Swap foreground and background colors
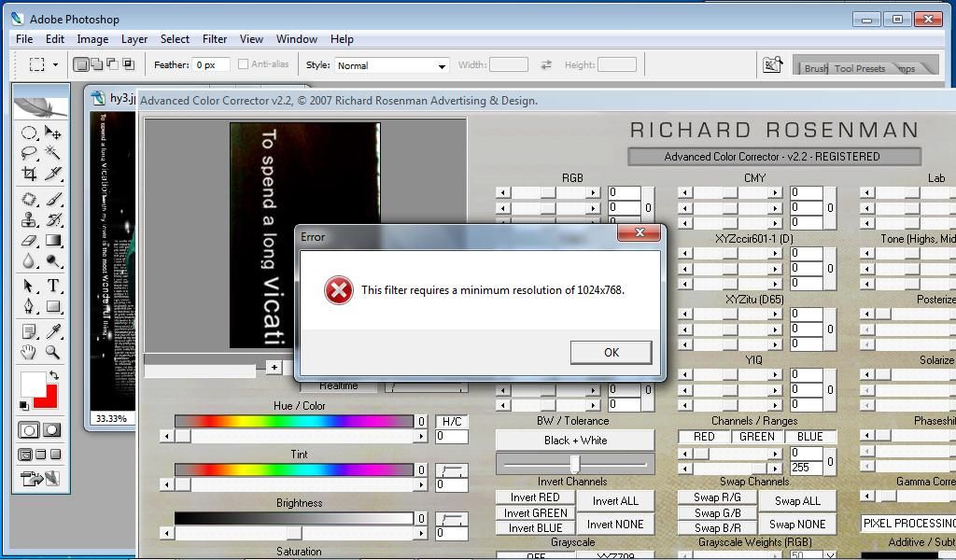This screenshot has width=956, height=560. (54, 375)
